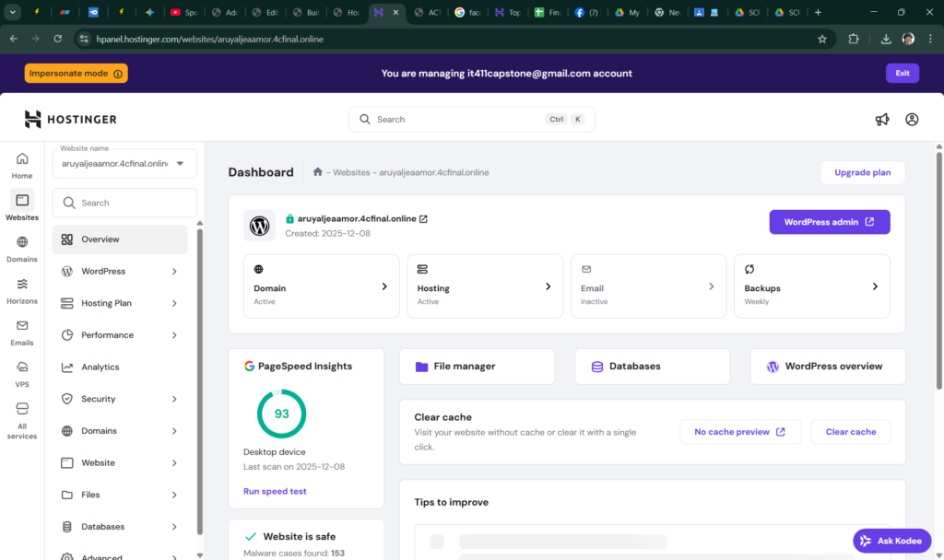Go to Horizons in the left rail
The width and height of the screenshot is (944, 560).
pyautogui.click(x=22, y=290)
